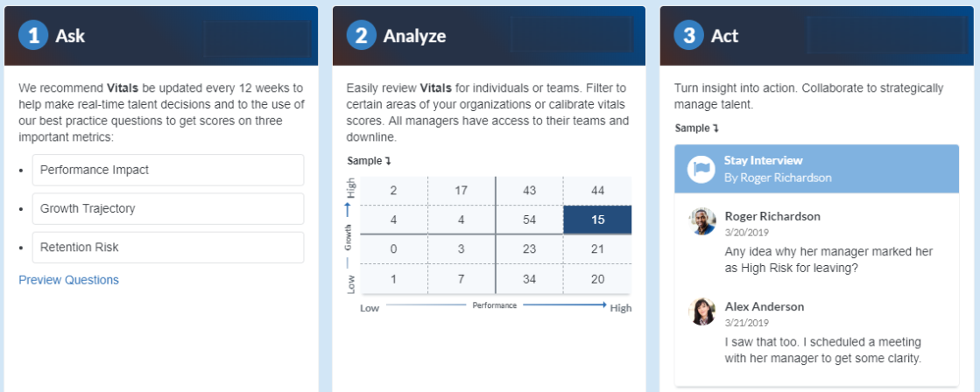Click the number 2 Analyze step circle
Image resolution: width=980 pixels, height=392 pixels.
361,36
